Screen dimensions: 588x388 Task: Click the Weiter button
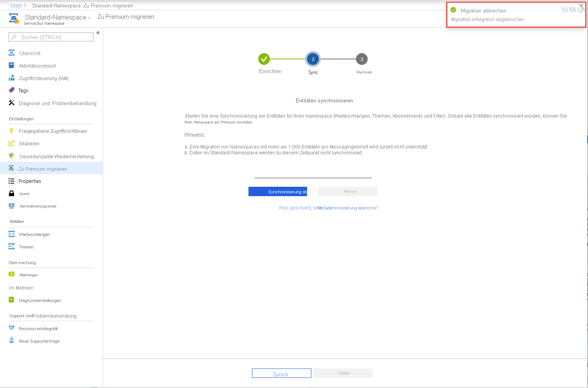343,373
